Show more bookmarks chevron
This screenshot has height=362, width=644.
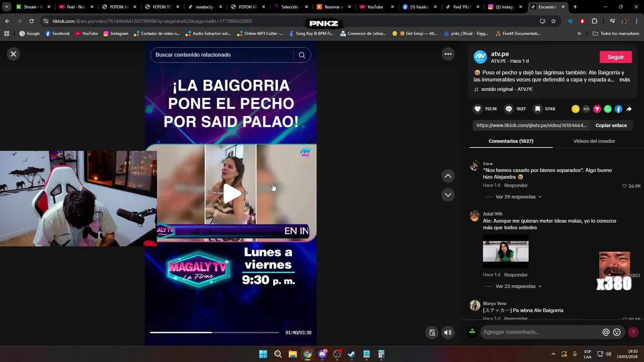pyautogui.click(x=579, y=34)
